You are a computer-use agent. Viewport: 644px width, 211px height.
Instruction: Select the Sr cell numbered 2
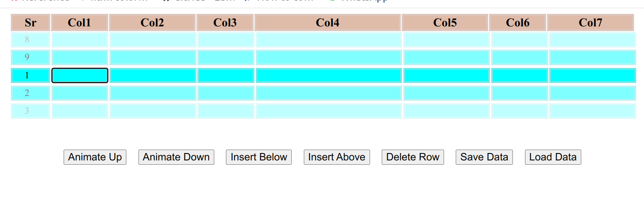pyautogui.click(x=27, y=93)
